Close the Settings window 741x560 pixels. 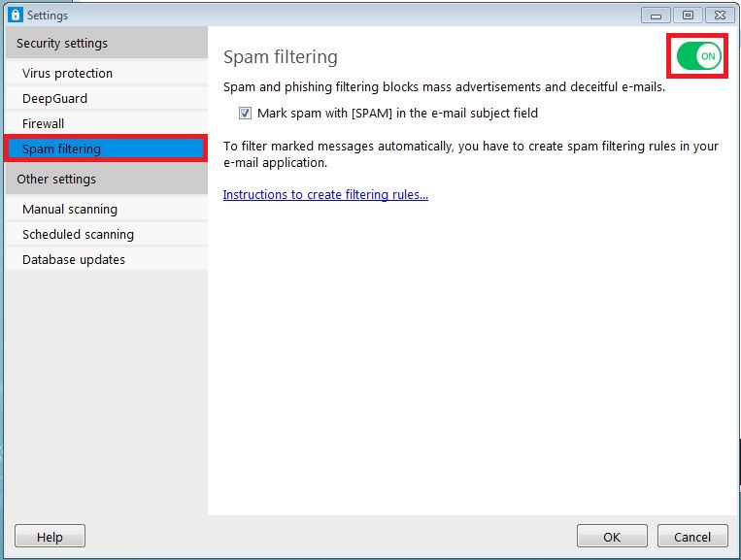click(720, 15)
